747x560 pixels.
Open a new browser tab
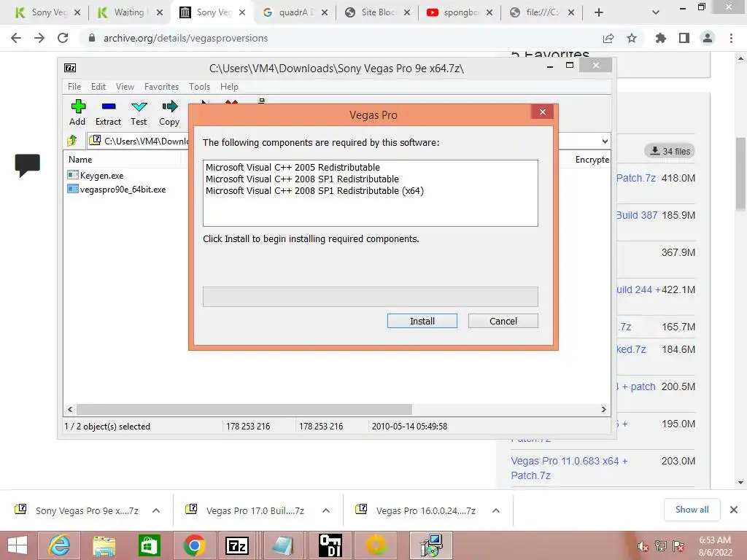599,12
